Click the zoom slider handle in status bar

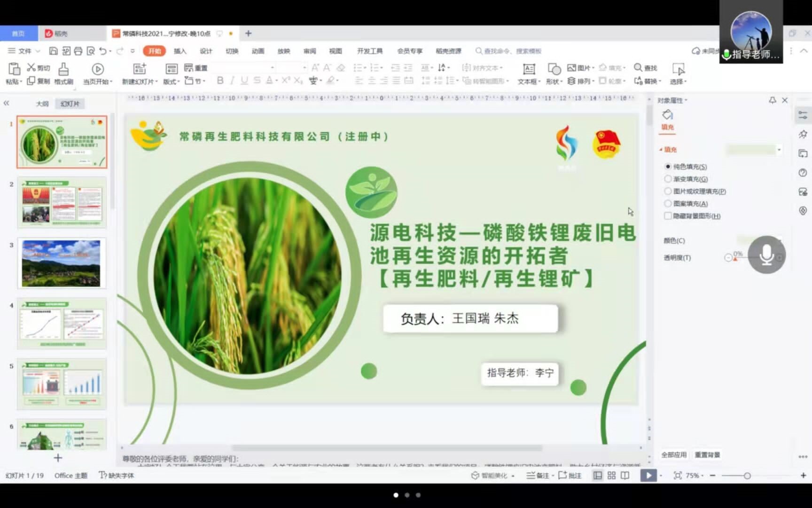coord(747,476)
